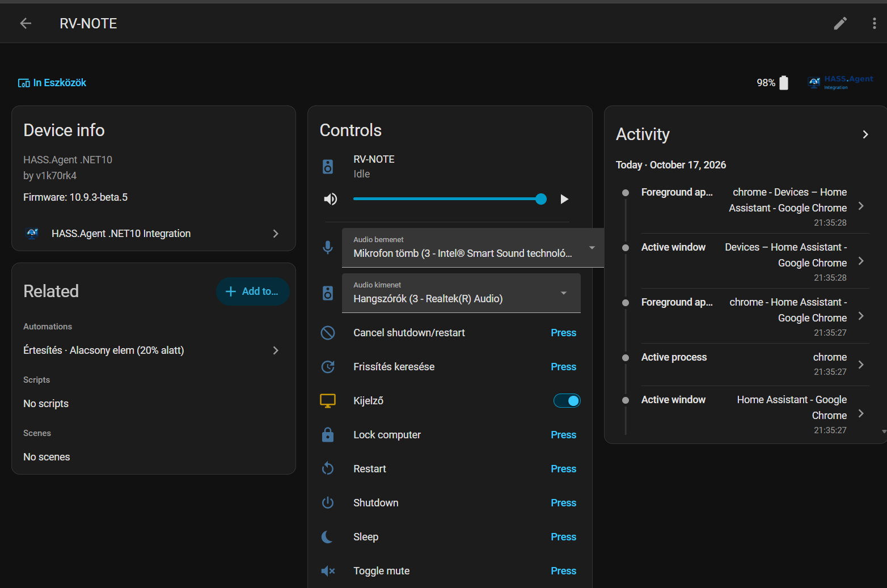Click the HASS.Agent integration logo

[840, 83]
